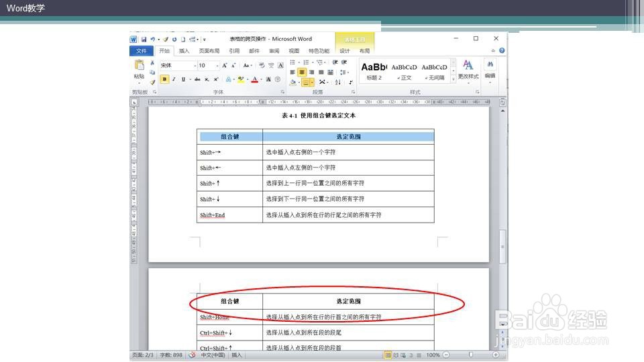Open the Font dialog launcher

click(x=282, y=93)
